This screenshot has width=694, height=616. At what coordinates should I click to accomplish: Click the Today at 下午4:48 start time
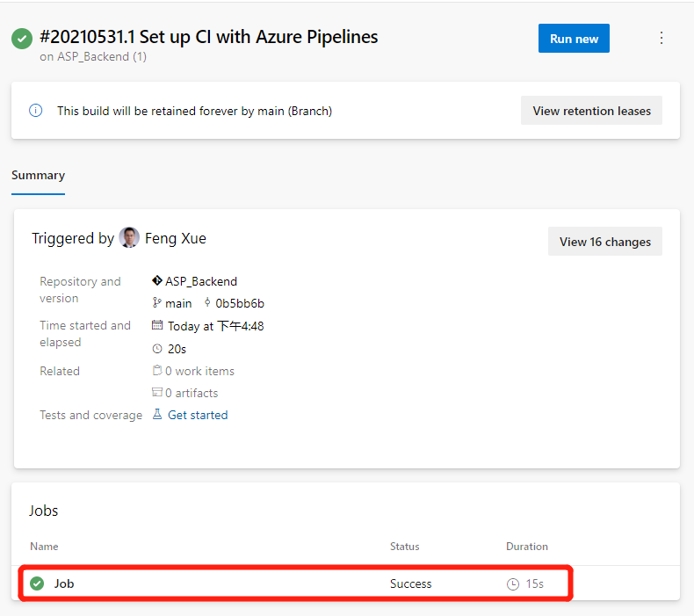tap(216, 326)
